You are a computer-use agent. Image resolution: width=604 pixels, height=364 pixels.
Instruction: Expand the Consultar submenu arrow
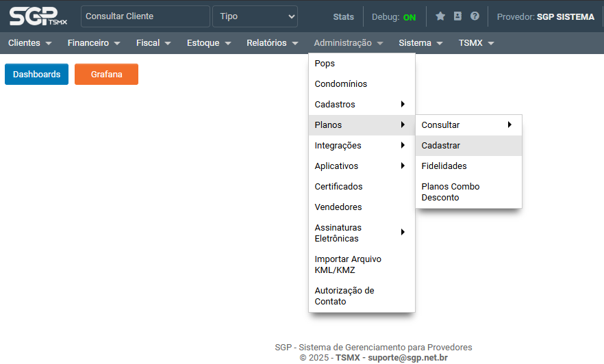[509, 125]
